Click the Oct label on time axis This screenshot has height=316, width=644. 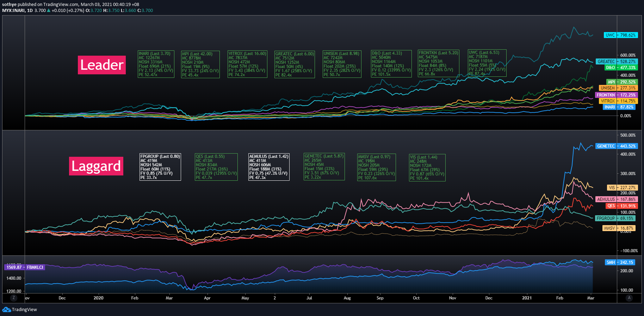[416, 298]
